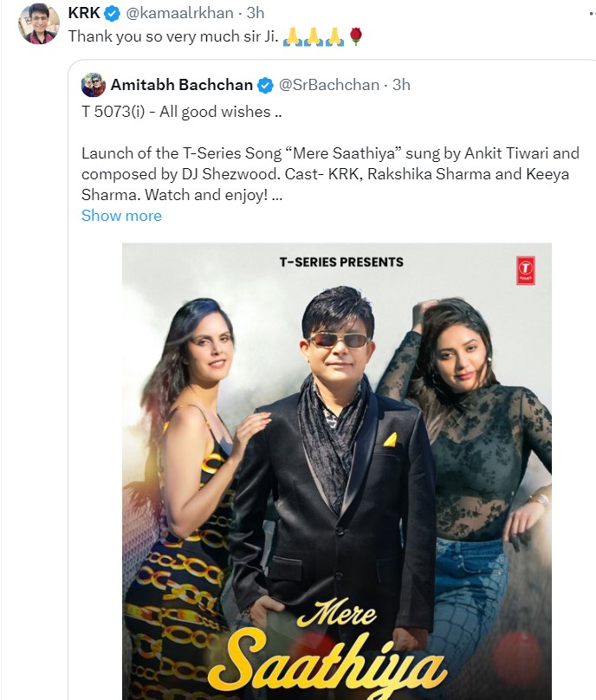Click the rose emoji in KRK's reply
Viewport: 596px width, 700px height.
354,36
